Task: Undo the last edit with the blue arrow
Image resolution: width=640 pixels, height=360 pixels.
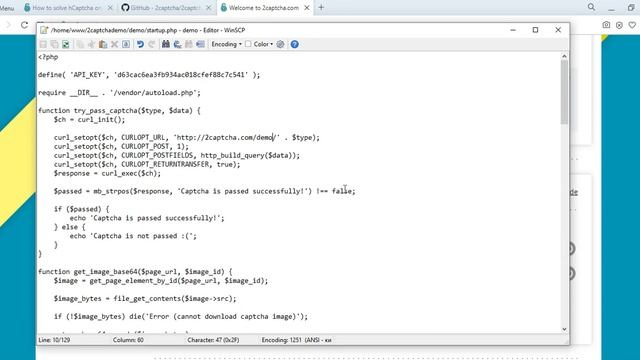Action: pos(140,44)
